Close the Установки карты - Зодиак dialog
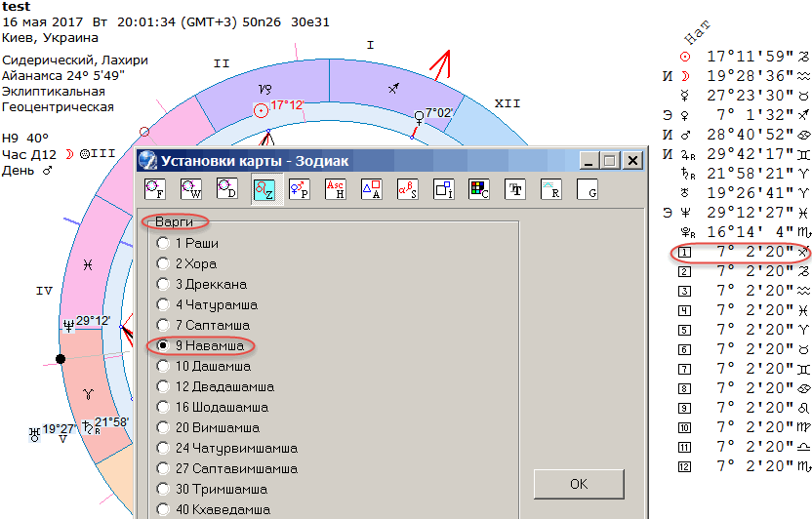Image resolution: width=812 pixels, height=519 pixels. click(632, 161)
